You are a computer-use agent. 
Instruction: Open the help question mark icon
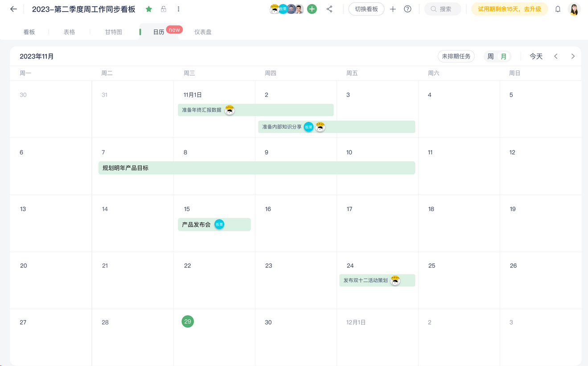tap(407, 9)
